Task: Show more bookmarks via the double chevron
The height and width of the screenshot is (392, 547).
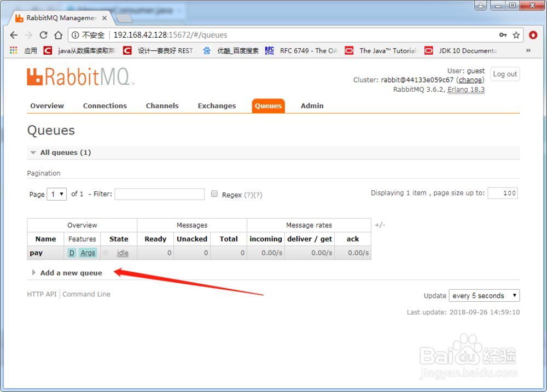Action: 528,50
